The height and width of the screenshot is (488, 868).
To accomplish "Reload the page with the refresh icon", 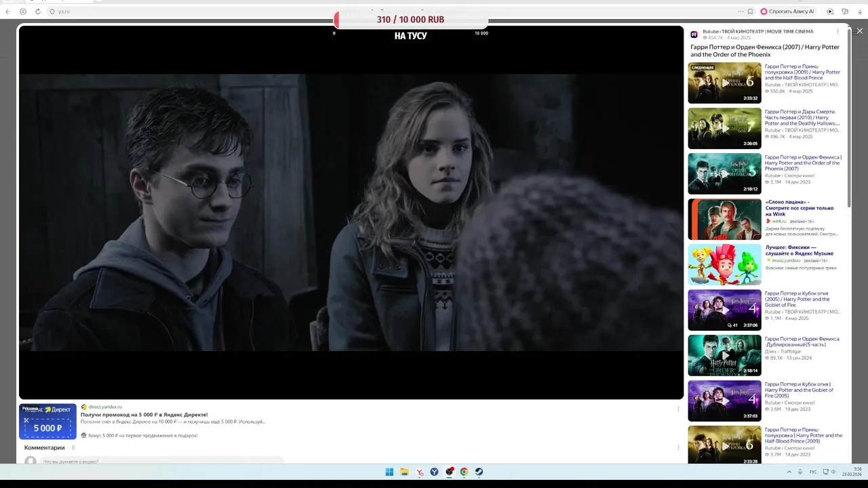I will point(37,12).
